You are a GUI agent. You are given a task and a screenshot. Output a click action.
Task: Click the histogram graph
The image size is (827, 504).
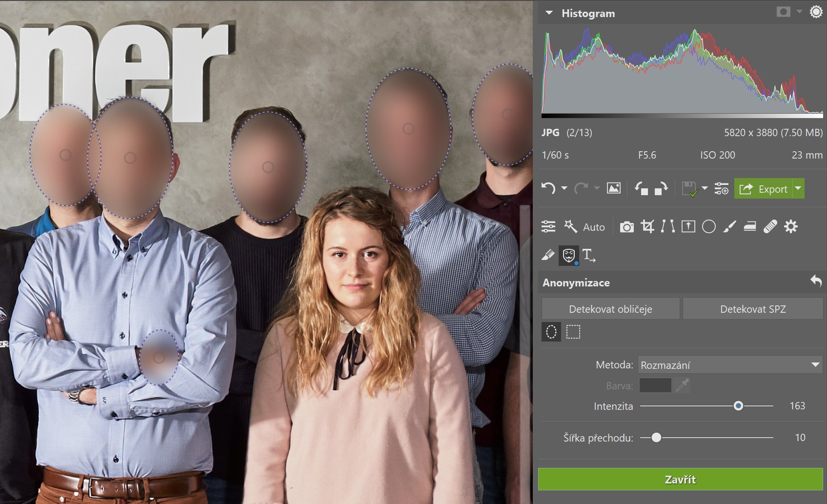[x=682, y=72]
